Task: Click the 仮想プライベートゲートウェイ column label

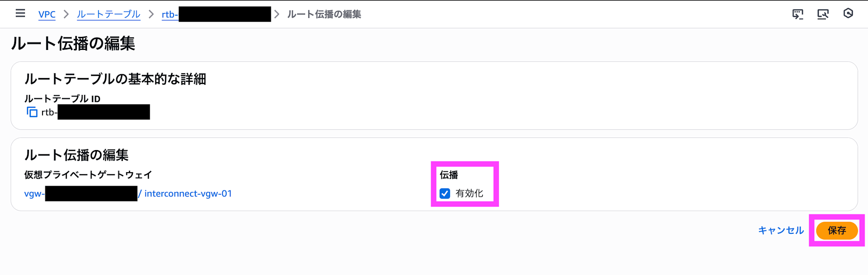Action: point(88,175)
